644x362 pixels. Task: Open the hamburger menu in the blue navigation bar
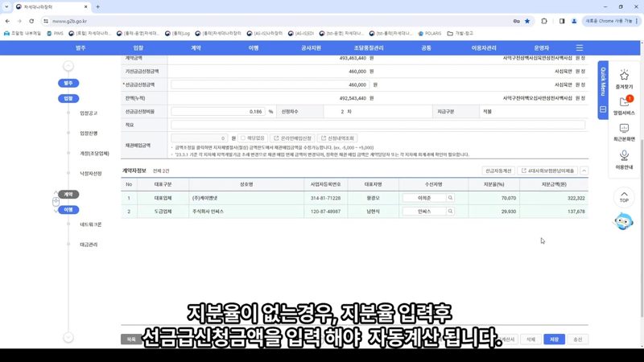click(579, 48)
